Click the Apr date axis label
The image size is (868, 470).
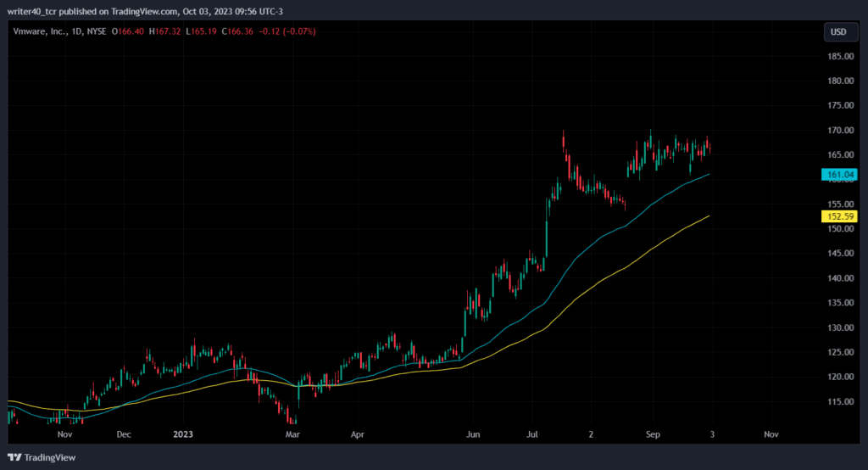[357, 434]
